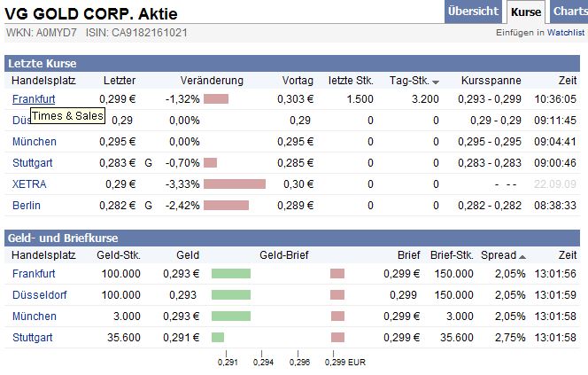Click Frankfurt green Geld bar
This screenshot has height=375, width=588.
231,273
